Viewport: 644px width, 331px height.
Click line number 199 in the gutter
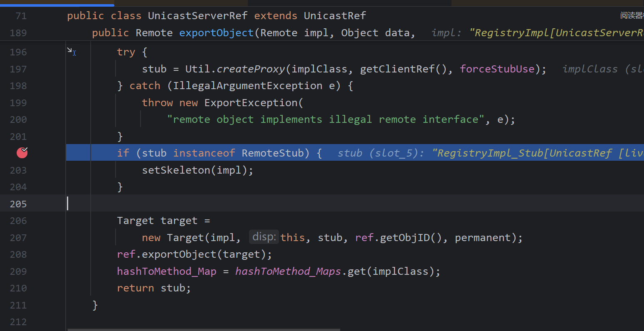(18, 103)
